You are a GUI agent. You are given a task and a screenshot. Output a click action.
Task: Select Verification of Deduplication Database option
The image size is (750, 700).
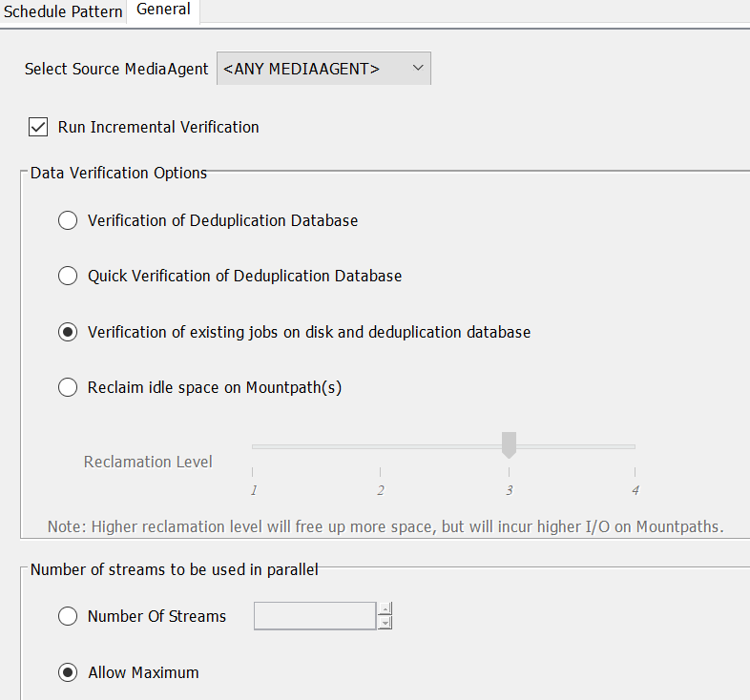(x=68, y=220)
